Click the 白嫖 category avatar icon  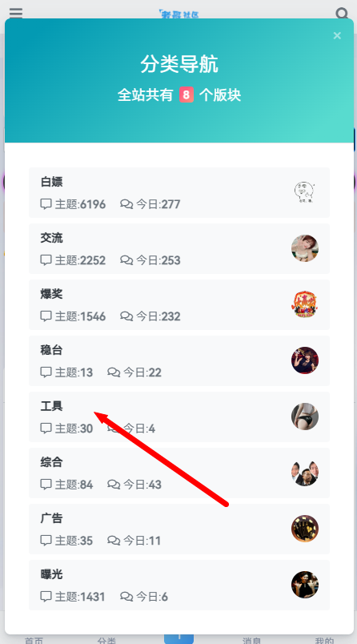305,192
